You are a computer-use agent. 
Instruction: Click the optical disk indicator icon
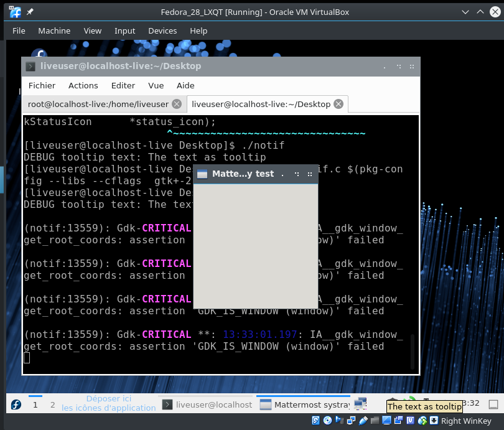point(327,421)
